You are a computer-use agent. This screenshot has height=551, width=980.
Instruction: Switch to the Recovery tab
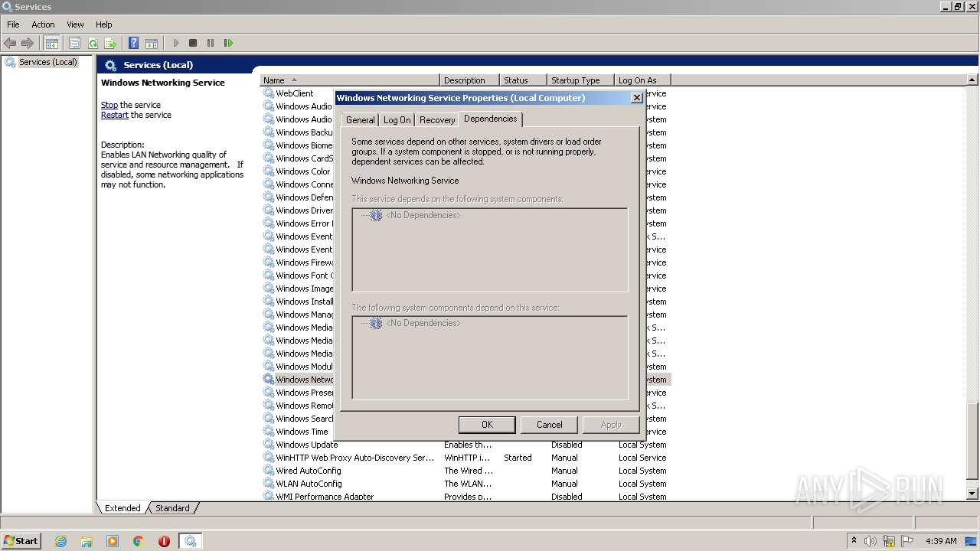pyautogui.click(x=437, y=120)
